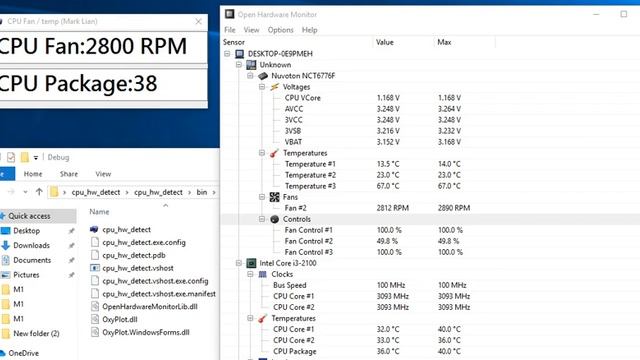Click the Explorer new-folder quick-access icon
Viewport: 640px width, 360px height.
24,157
